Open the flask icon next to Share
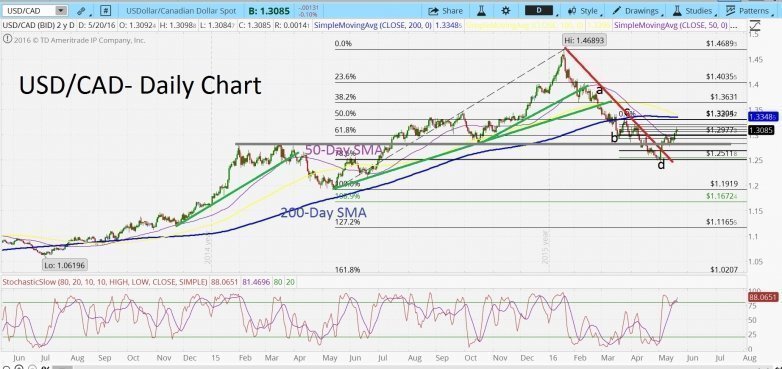The image size is (782, 369). pos(481,10)
